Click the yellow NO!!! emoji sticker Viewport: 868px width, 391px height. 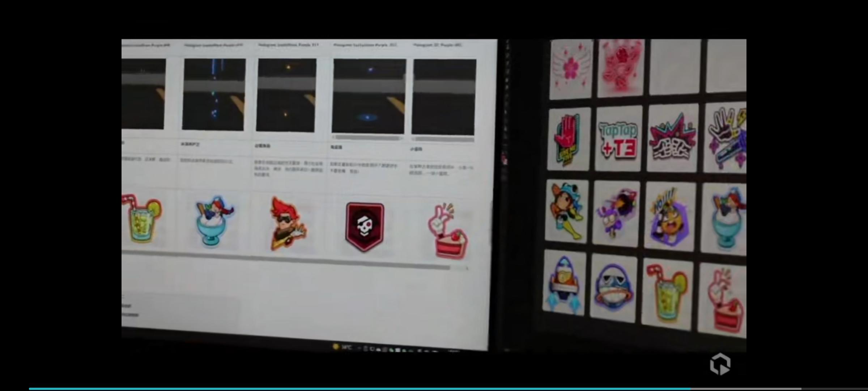click(x=669, y=216)
